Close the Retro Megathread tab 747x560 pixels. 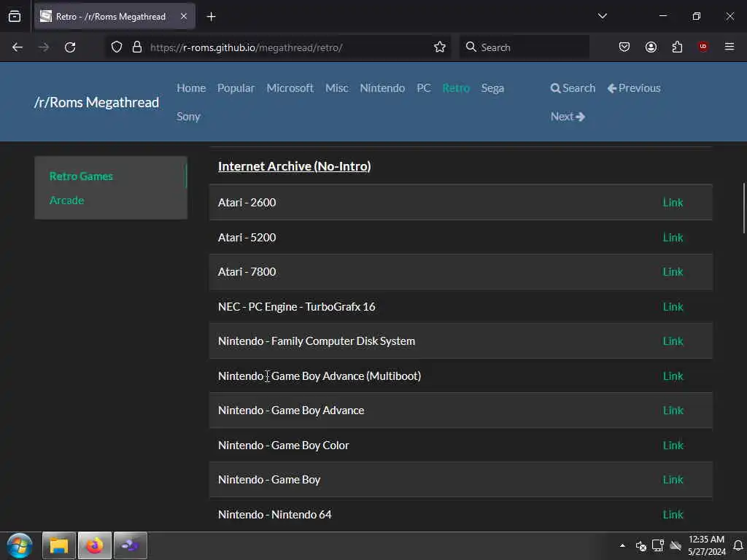coord(184,17)
